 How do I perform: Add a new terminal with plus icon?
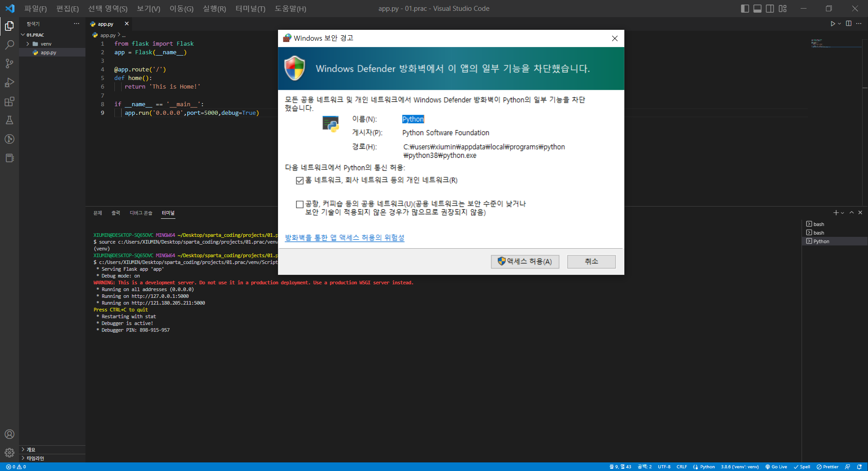click(836, 213)
